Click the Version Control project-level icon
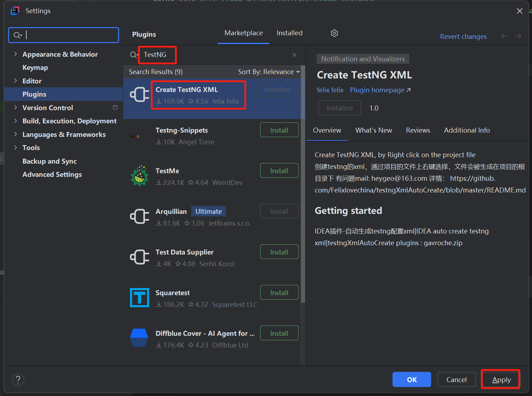 click(115, 107)
